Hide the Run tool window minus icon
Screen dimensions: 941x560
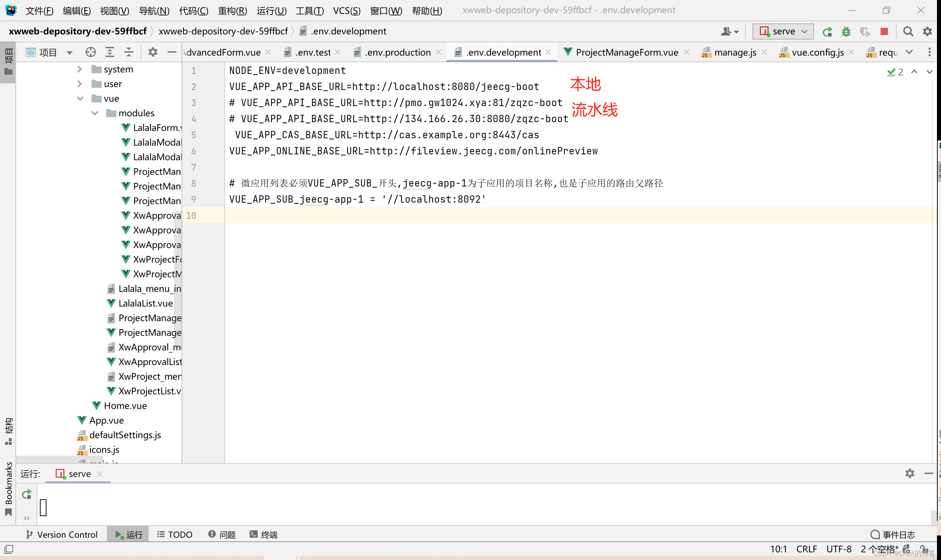pyautogui.click(x=929, y=473)
